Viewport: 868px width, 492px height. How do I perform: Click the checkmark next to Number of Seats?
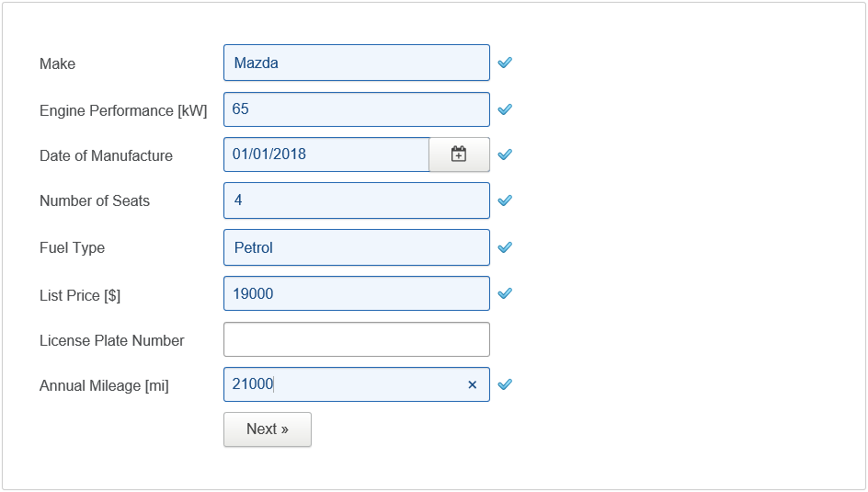tap(505, 200)
